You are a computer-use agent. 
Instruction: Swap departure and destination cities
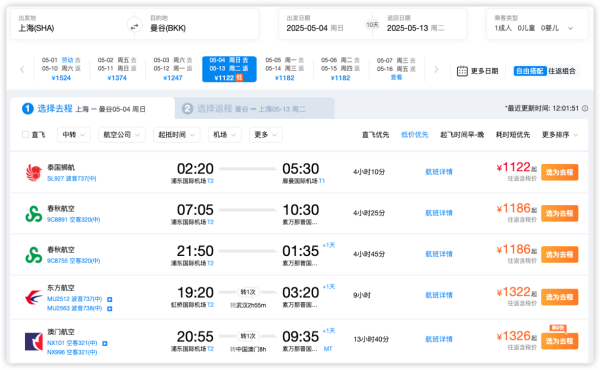coord(134,26)
